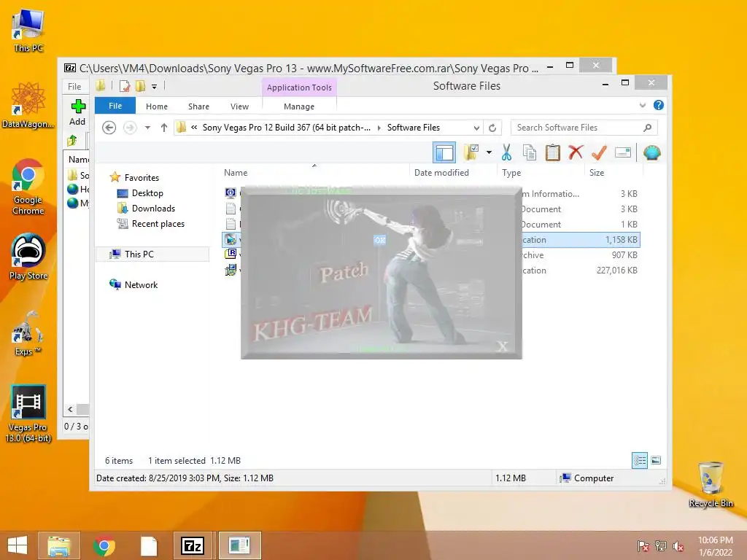Open DataWagon desktop shortcut

point(28,105)
